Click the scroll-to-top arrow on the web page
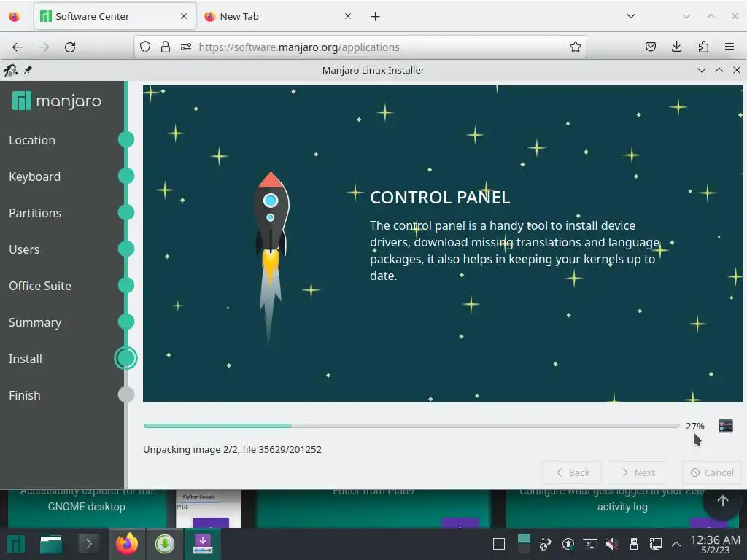This screenshot has width=747, height=560. coord(723,500)
